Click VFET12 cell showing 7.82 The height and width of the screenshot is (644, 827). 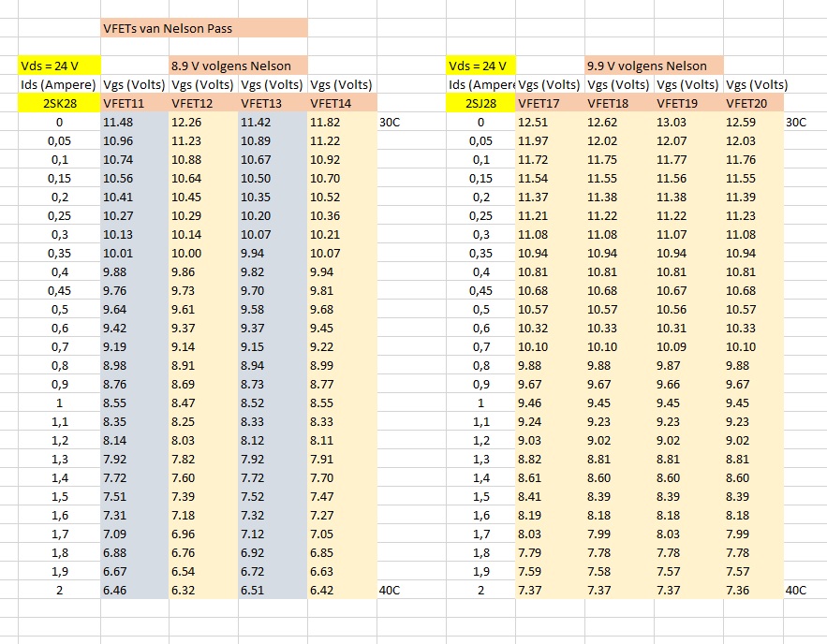tap(203, 459)
